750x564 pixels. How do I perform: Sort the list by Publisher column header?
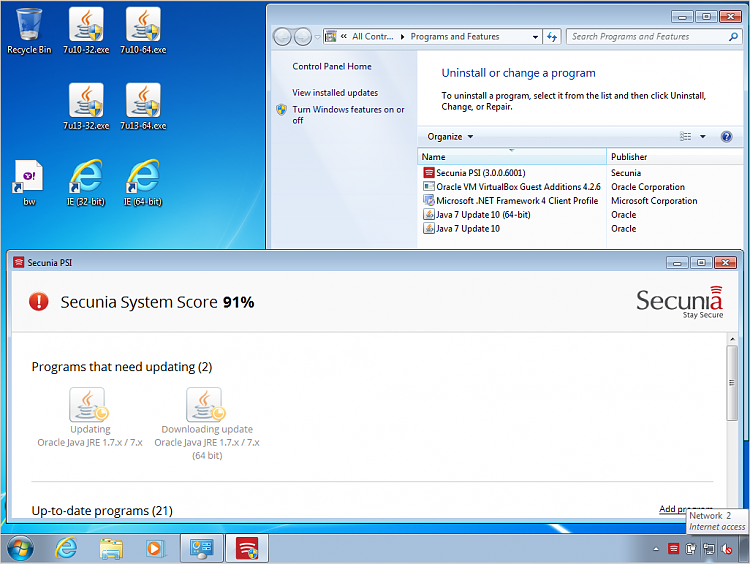coord(674,157)
